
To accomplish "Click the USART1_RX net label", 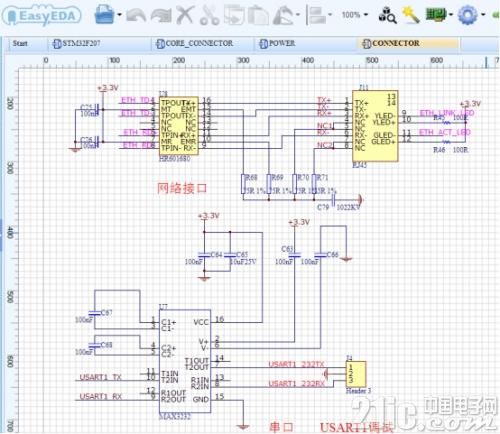I will pyautogui.click(x=101, y=396).
